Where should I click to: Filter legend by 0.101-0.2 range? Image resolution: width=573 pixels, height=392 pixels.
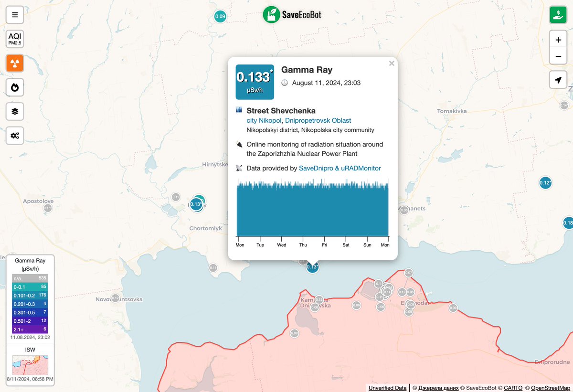pyautogui.click(x=30, y=295)
